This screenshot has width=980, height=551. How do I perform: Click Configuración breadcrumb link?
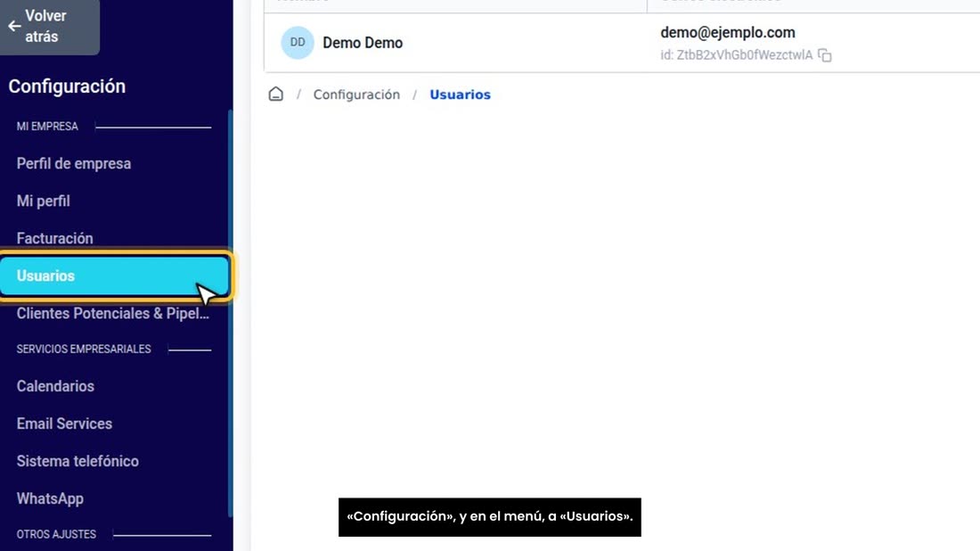pyautogui.click(x=356, y=95)
